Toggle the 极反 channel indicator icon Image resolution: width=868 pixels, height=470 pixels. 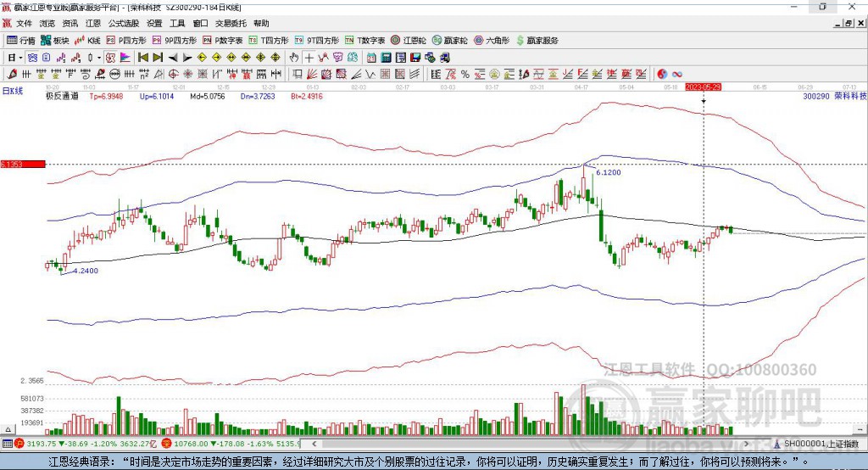pyautogui.click(x=110, y=57)
